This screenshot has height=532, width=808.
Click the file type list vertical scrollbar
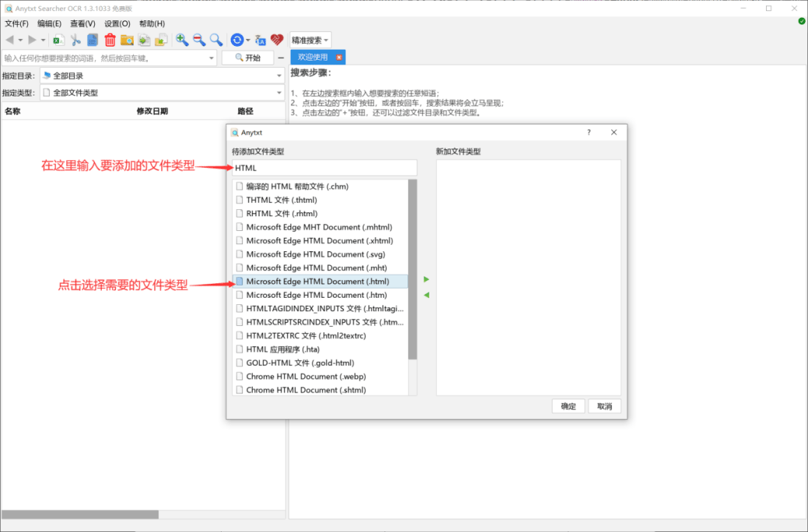coord(412,270)
